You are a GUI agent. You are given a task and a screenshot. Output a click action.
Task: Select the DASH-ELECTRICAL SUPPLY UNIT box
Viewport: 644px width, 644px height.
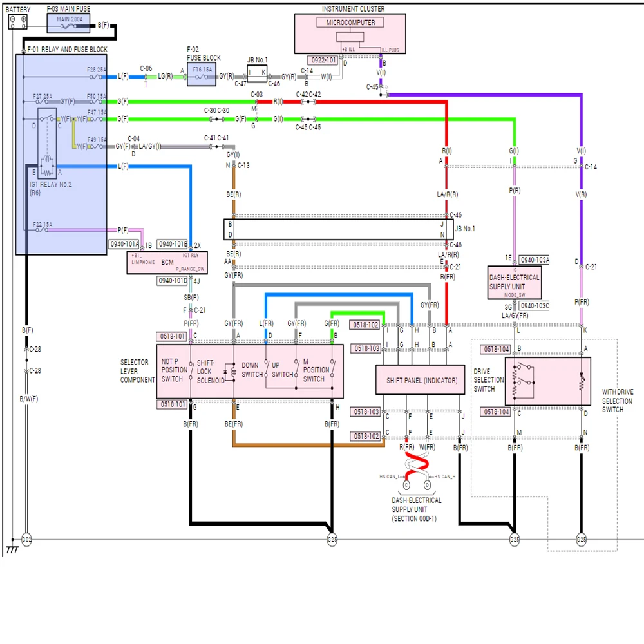514,283
